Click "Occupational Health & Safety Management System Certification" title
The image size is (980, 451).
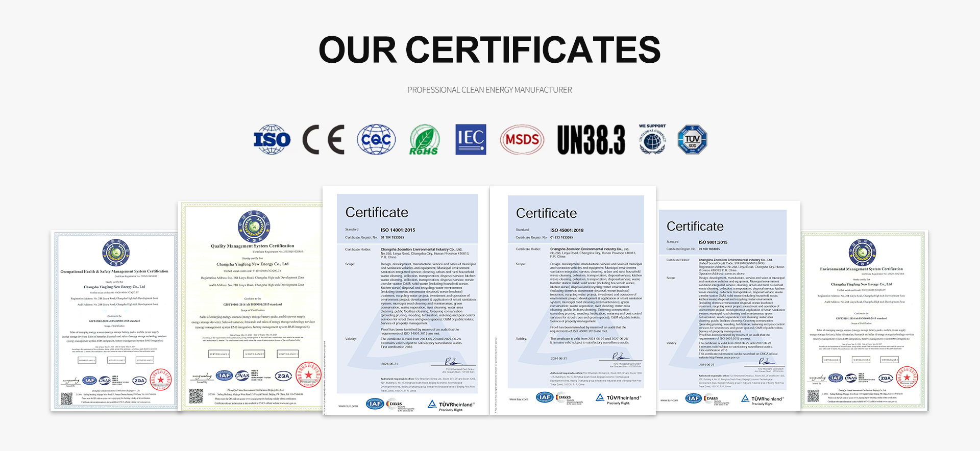click(114, 271)
